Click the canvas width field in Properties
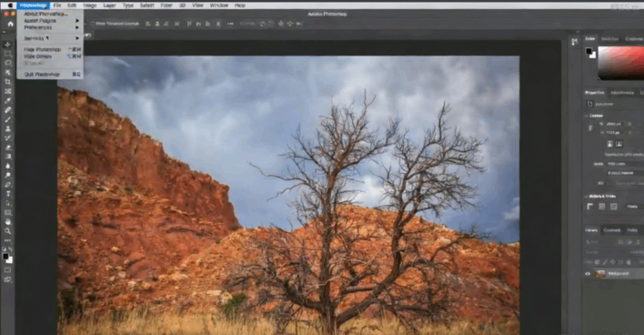The image size is (644, 335). tap(615, 124)
